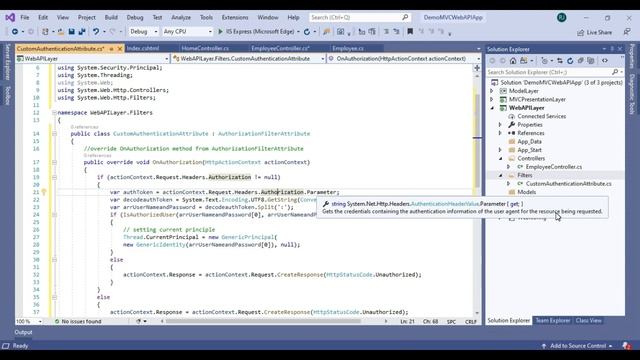Screen dimensions: 640x360
Task: Click the browser Refresh icon in toolbar
Action: click(x=307, y=31)
